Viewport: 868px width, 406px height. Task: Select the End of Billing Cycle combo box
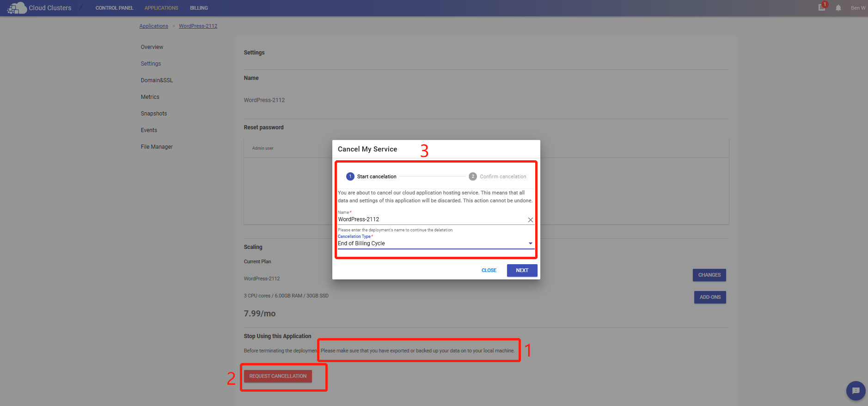[436, 243]
